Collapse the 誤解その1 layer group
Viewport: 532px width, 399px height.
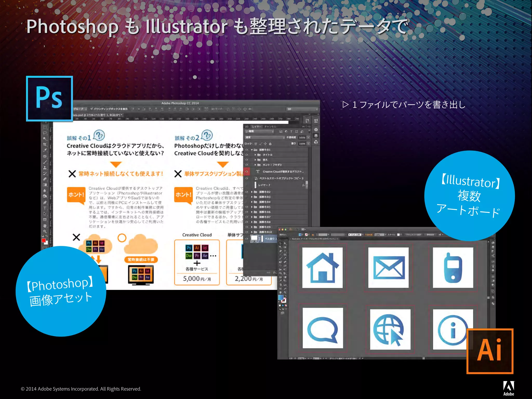252,150
